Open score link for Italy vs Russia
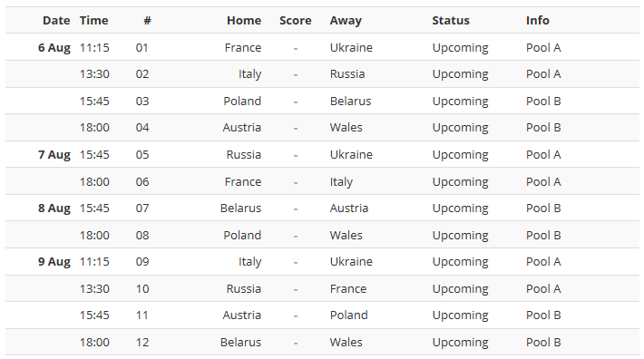The image size is (644, 359). pos(296,74)
